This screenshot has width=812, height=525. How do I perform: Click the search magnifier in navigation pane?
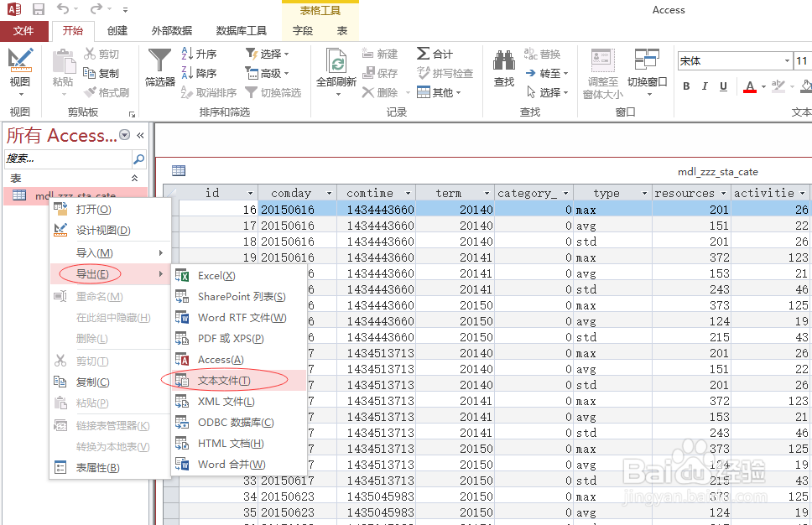[138, 159]
